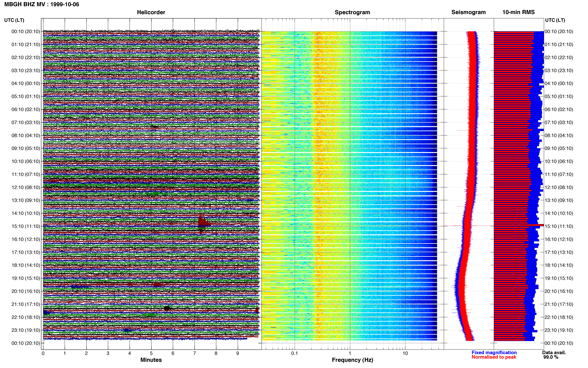Click the minute tick label '5' on helicorder
Viewport: 588px width, 368px height.
point(151,353)
